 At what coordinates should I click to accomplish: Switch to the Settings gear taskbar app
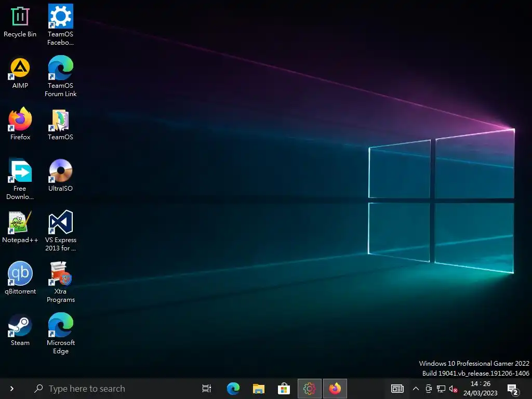coord(310,389)
